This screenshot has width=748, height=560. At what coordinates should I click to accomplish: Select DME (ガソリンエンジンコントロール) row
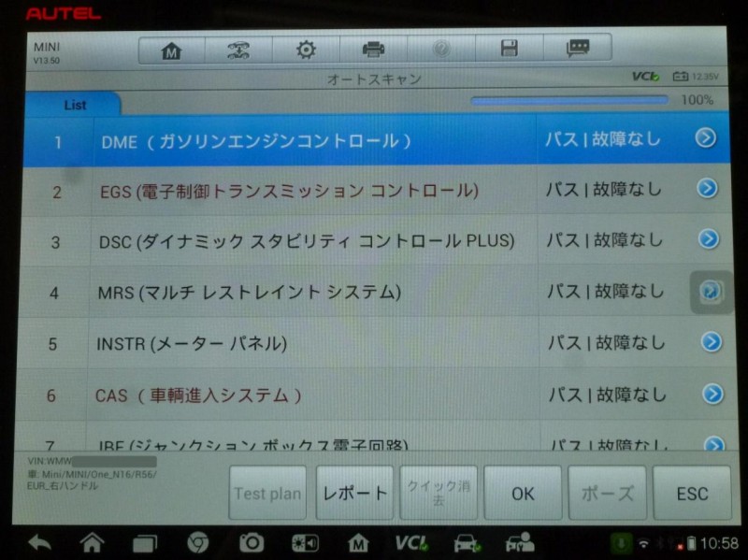pos(377,141)
